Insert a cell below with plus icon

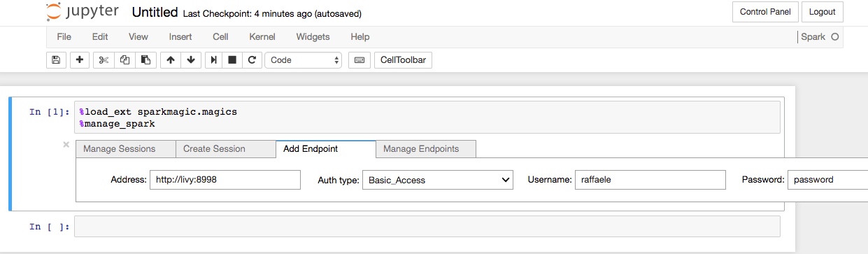click(x=80, y=60)
